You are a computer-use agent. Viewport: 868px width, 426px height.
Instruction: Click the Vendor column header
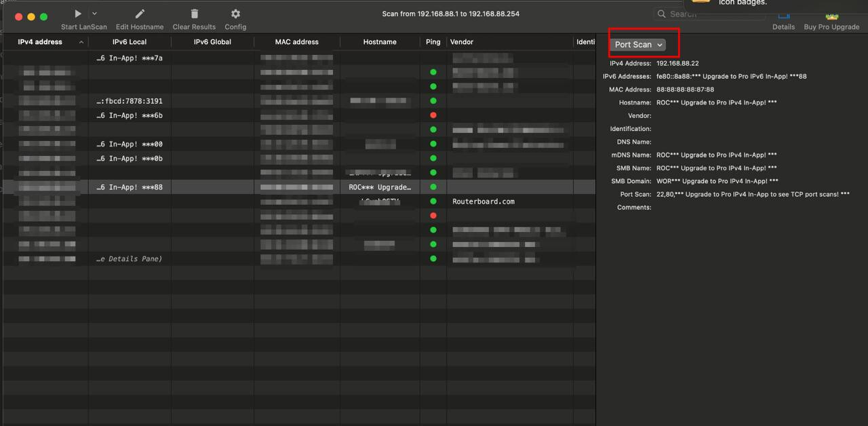(462, 42)
